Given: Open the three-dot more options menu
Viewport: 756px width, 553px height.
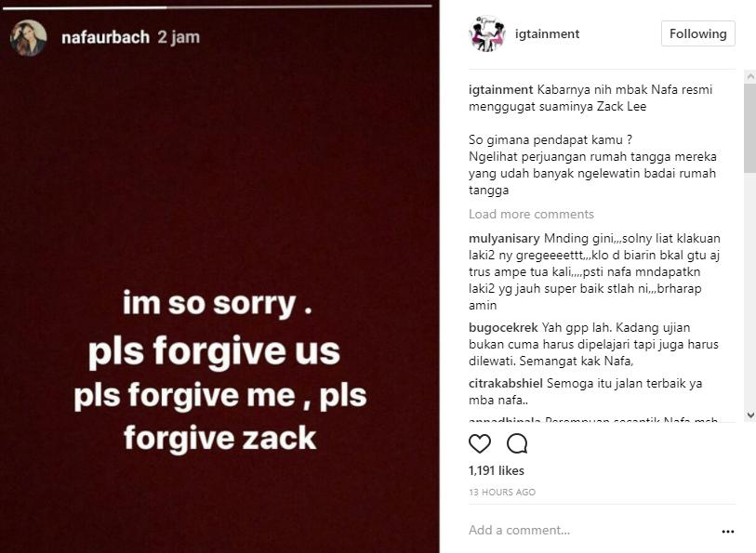Looking at the screenshot, I should click(727, 532).
